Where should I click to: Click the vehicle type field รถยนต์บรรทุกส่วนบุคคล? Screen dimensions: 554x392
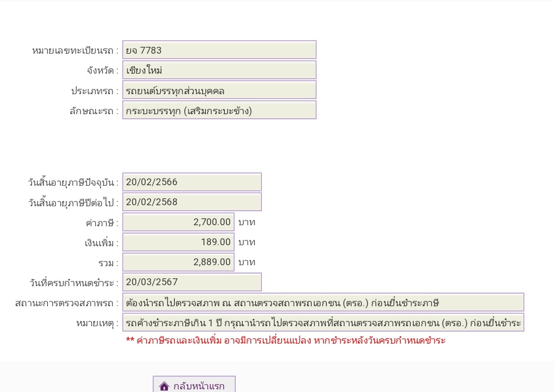coord(219,90)
